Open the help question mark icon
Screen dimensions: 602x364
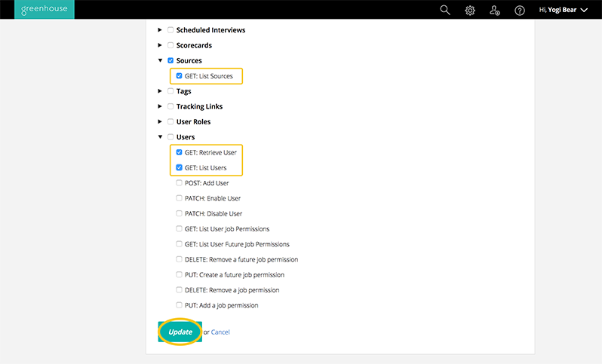(x=520, y=10)
